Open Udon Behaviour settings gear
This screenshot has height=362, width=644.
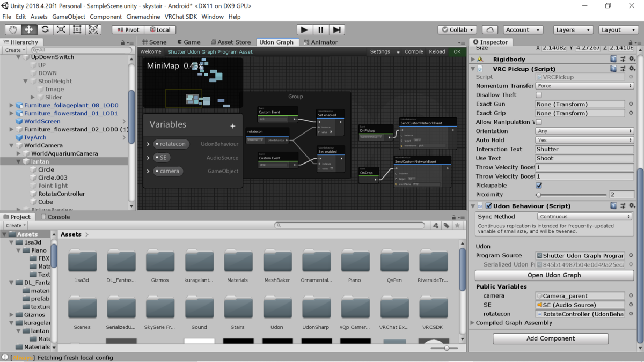pos(632,206)
